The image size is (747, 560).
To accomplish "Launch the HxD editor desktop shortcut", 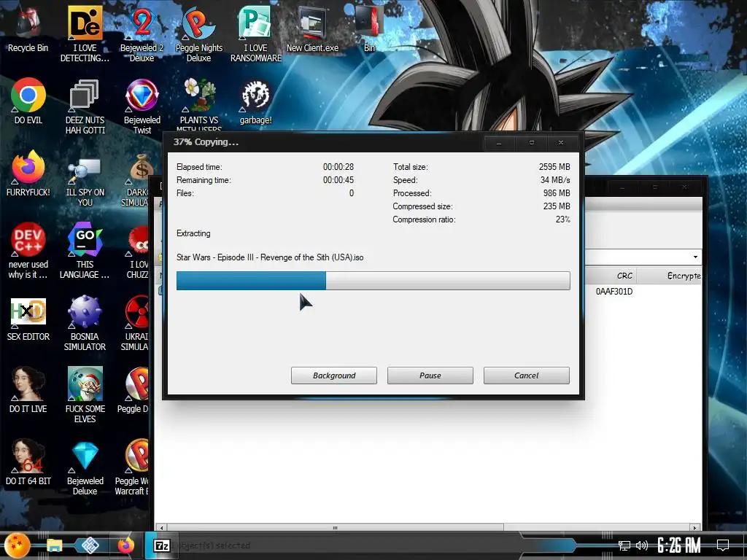I will (x=28, y=318).
